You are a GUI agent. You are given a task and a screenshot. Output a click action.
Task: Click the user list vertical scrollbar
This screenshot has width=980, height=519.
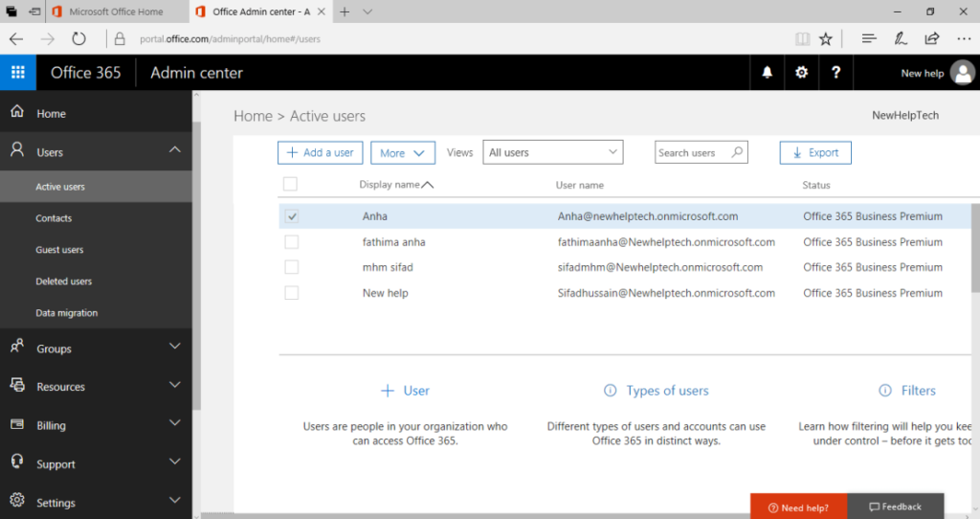click(975, 248)
